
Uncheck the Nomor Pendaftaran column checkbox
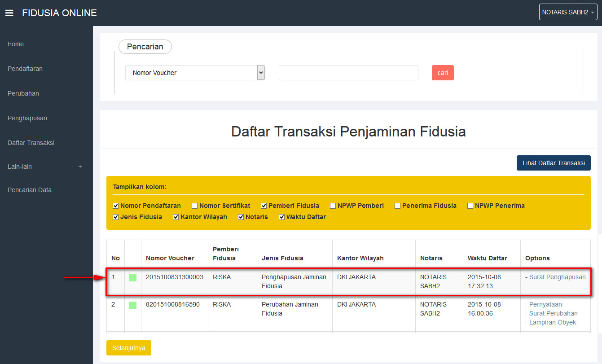pos(116,206)
